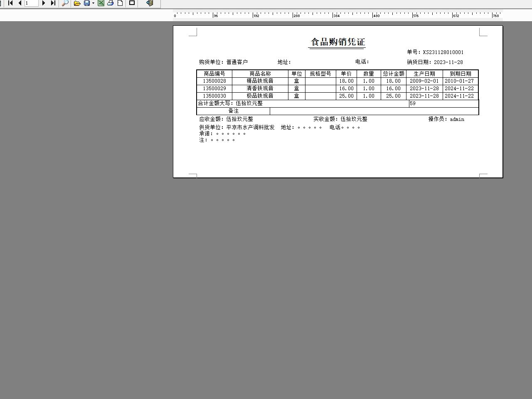Toggle full window view icon
532x399 pixels.
pos(132,3)
